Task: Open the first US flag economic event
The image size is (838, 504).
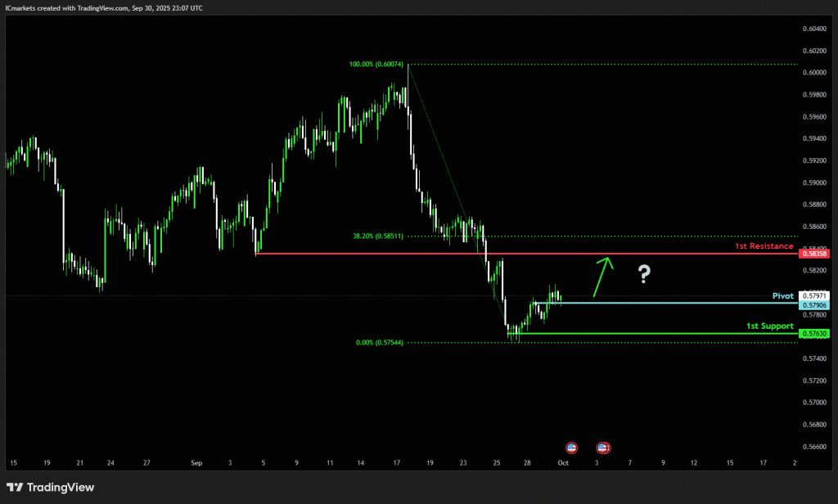Action: (571, 448)
